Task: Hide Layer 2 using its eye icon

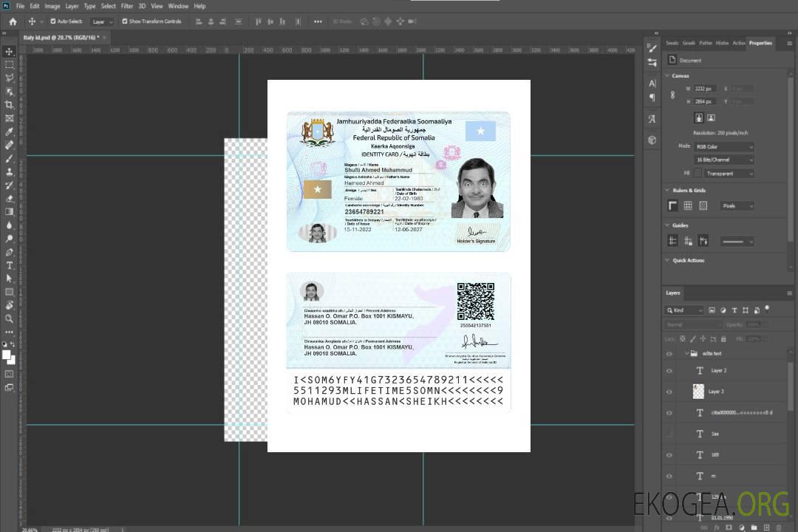Action: click(x=669, y=370)
